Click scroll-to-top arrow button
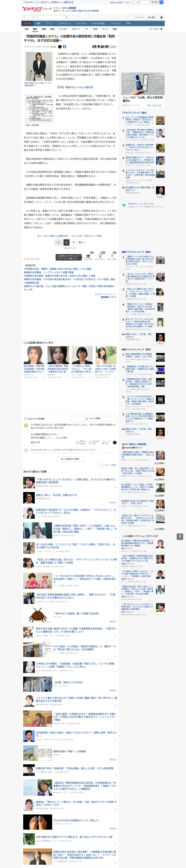The width and height of the screenshot is (186, 868). pos(180,536)
